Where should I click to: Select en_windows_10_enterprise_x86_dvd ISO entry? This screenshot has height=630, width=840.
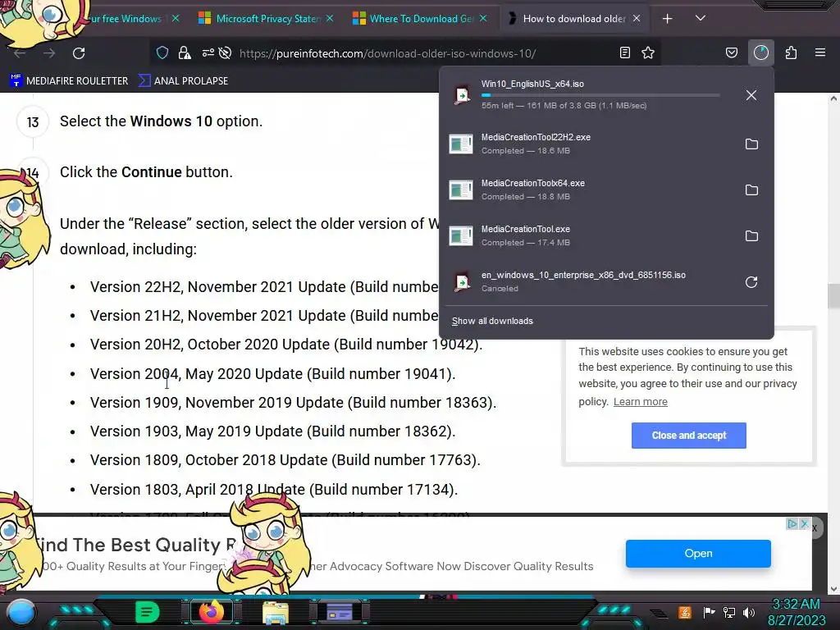coord(589,282)
